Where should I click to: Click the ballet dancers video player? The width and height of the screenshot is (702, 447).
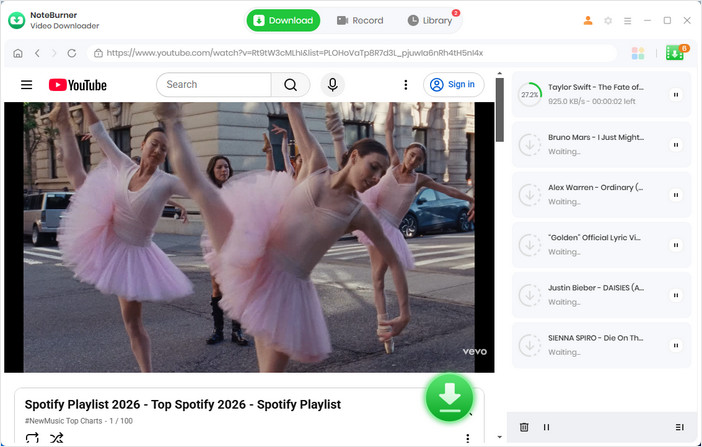coord(249,237)
